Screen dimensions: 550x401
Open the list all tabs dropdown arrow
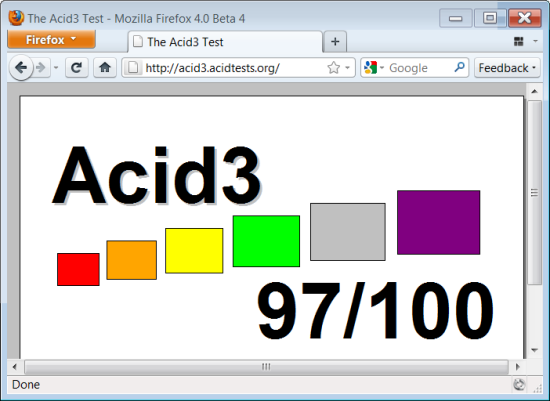pyautogui.click(x=535, y=41)
